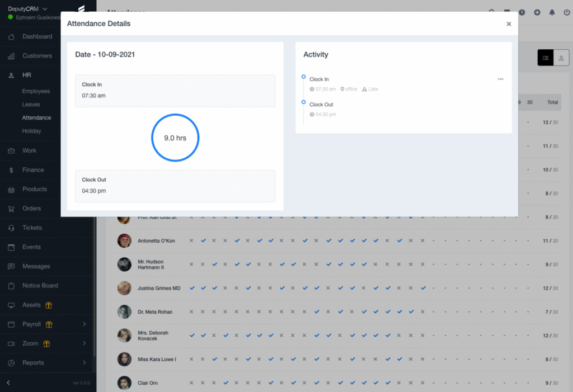This screenshot has width=573, height=392.
Task: Click the power logout icon
Action: pos(566,12)
